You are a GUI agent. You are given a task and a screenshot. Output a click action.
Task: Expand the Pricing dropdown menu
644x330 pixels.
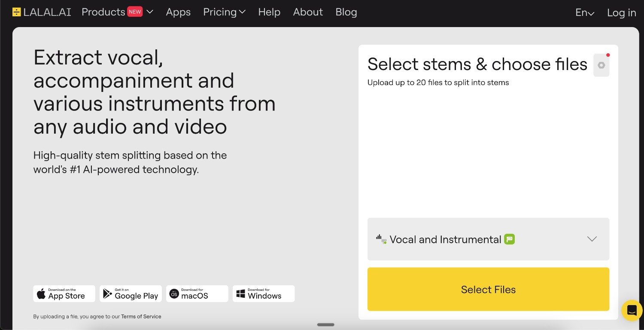pos(224,12)
